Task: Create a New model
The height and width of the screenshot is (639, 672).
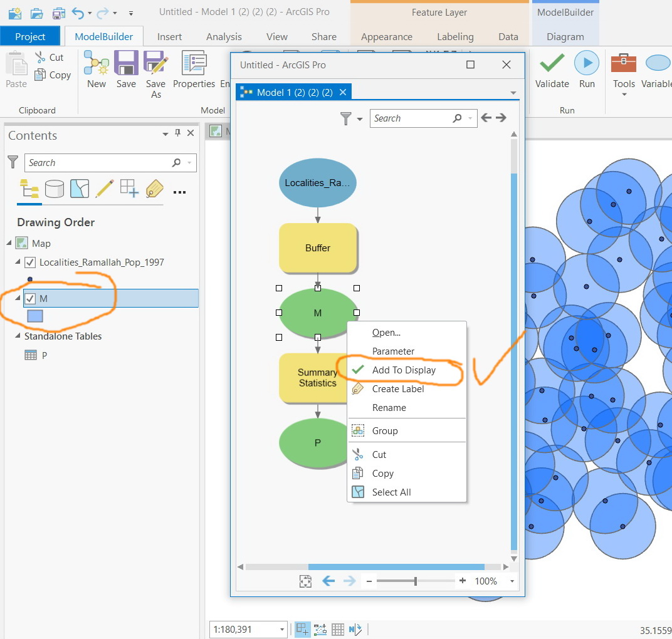Action: coord(97,70)
